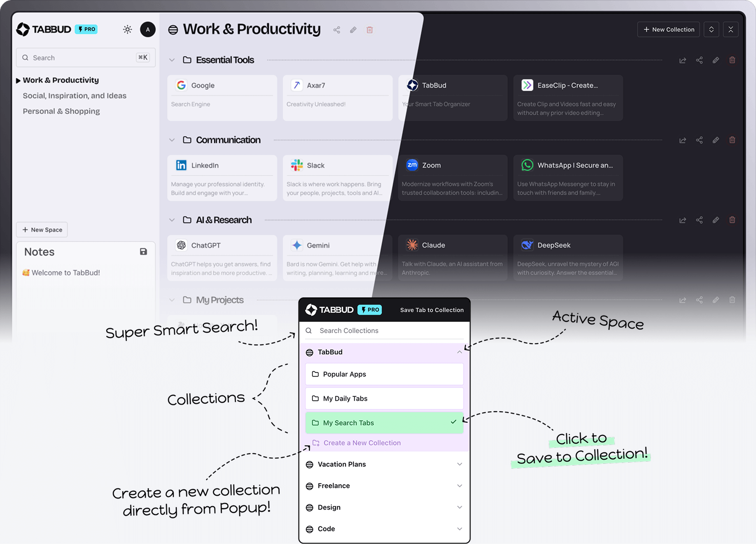Switch to the Social, Inspiration, and Ideas space
This screenshot has height=544, width=756.
(74, 95)
